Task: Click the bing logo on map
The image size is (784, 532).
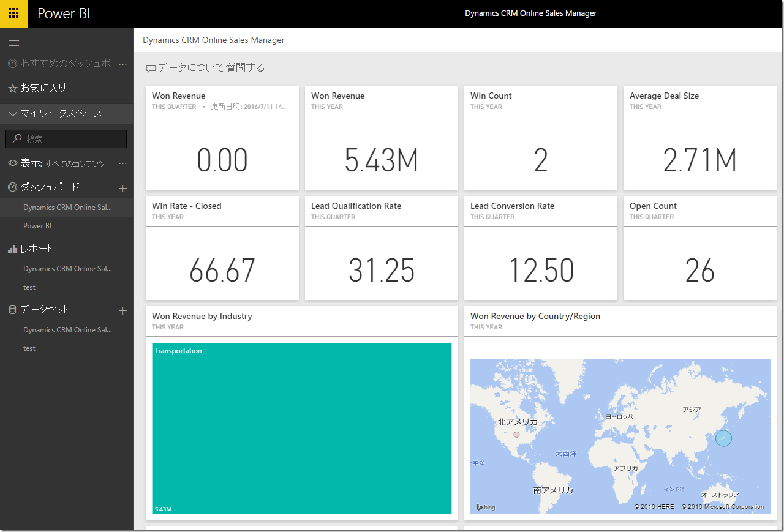Action: (486, 507)
